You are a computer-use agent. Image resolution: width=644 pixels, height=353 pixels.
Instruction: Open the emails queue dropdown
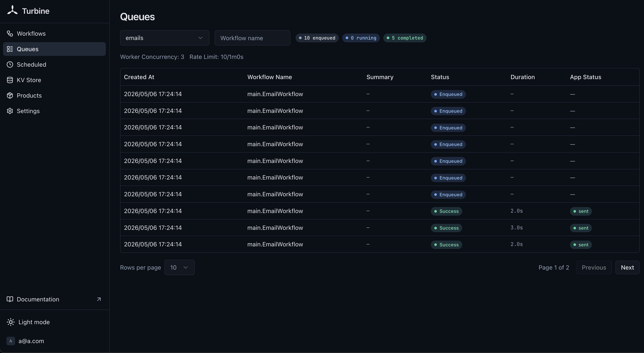click(x=165, y=38)
